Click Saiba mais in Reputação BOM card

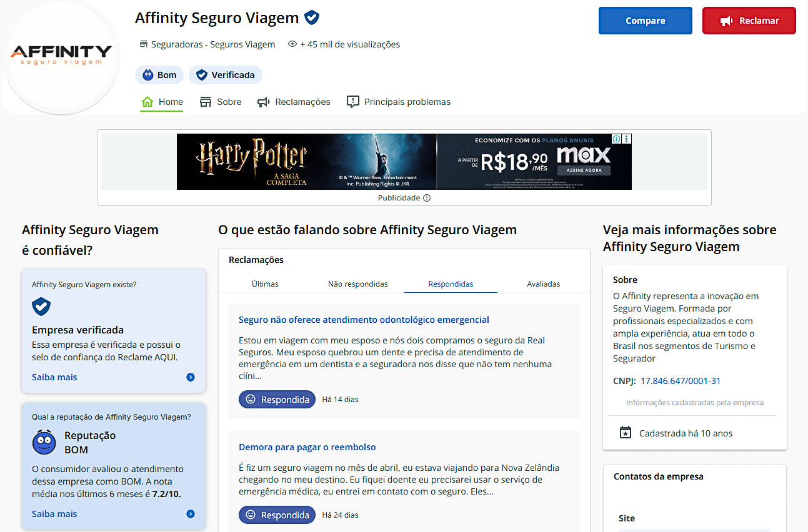coord(54,514)
